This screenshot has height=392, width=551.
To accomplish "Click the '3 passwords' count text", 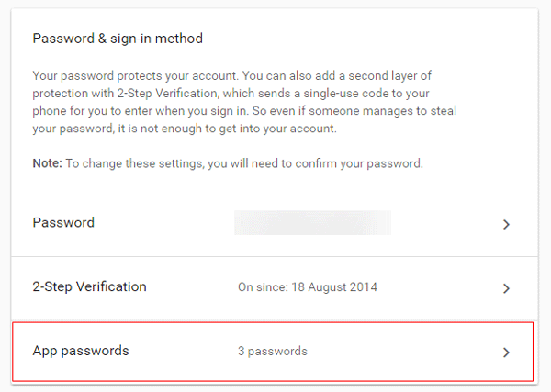I will point(273,352).
